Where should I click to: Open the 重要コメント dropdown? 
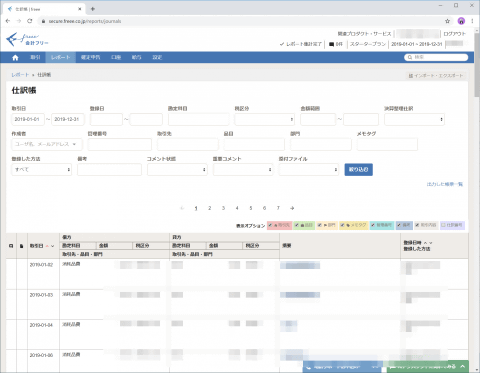243,170
